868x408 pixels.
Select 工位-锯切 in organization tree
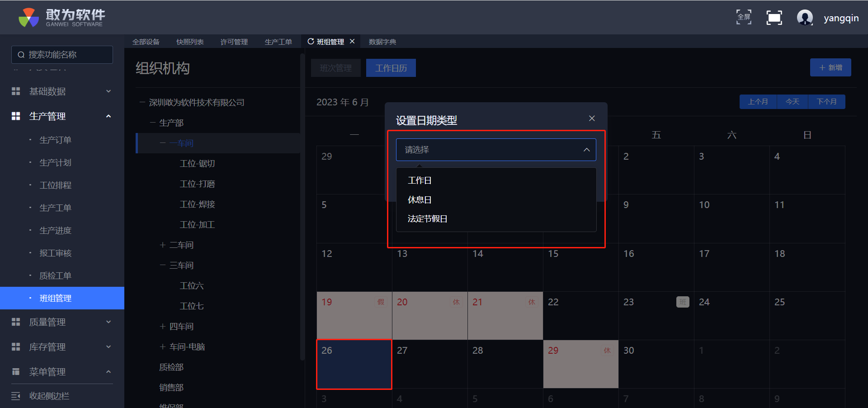click(198, 164)
